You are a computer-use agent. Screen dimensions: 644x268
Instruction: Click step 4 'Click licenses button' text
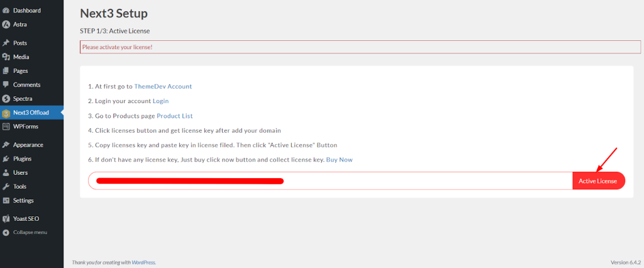[x=184, y=131]
